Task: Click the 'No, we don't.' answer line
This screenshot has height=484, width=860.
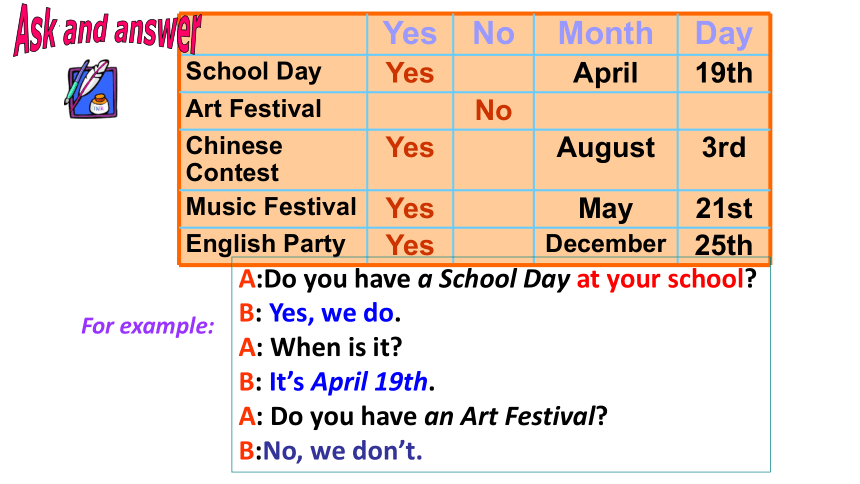Action: [342, 451]
